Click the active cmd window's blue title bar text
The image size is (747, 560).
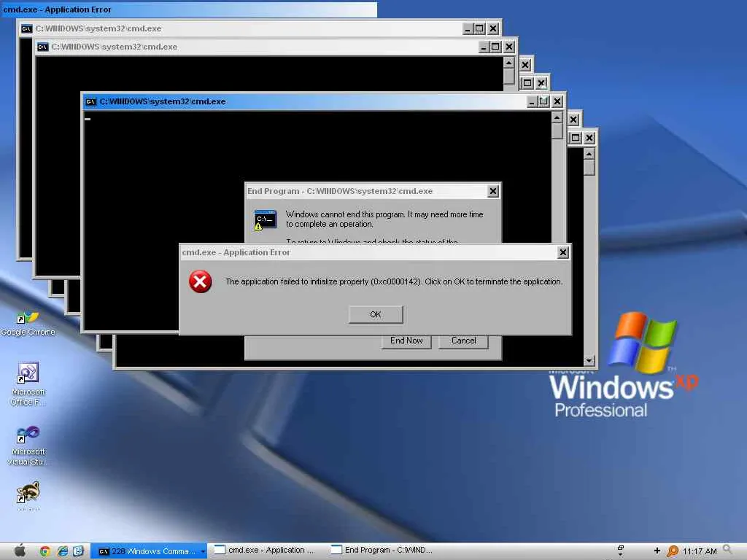coord(163,101)
